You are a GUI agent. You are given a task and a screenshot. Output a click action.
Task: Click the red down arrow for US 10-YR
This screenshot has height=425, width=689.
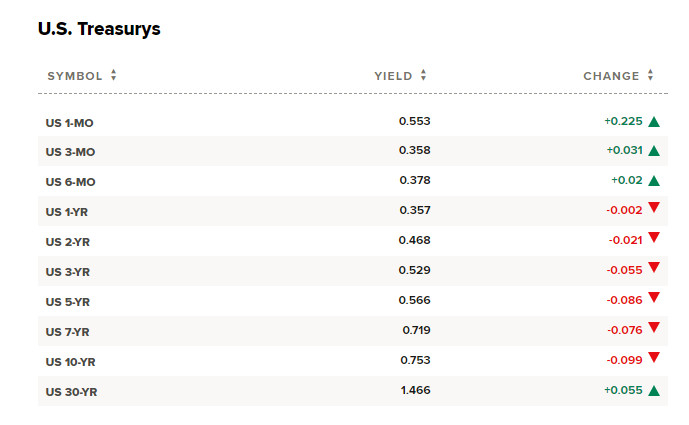[654, 358]
